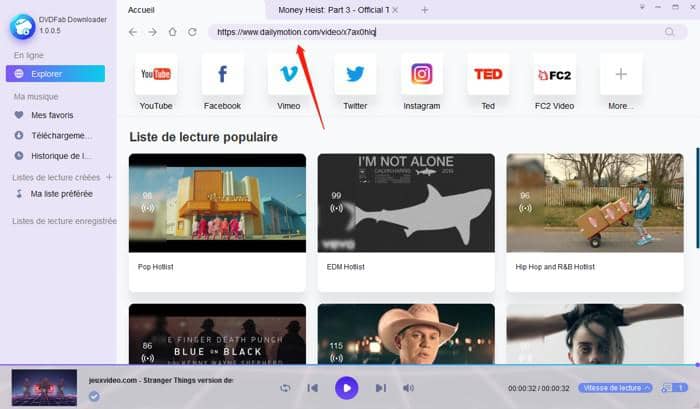Open the Twitter shortcut tile
Screen dimensions: 700x409
(355, 74)
